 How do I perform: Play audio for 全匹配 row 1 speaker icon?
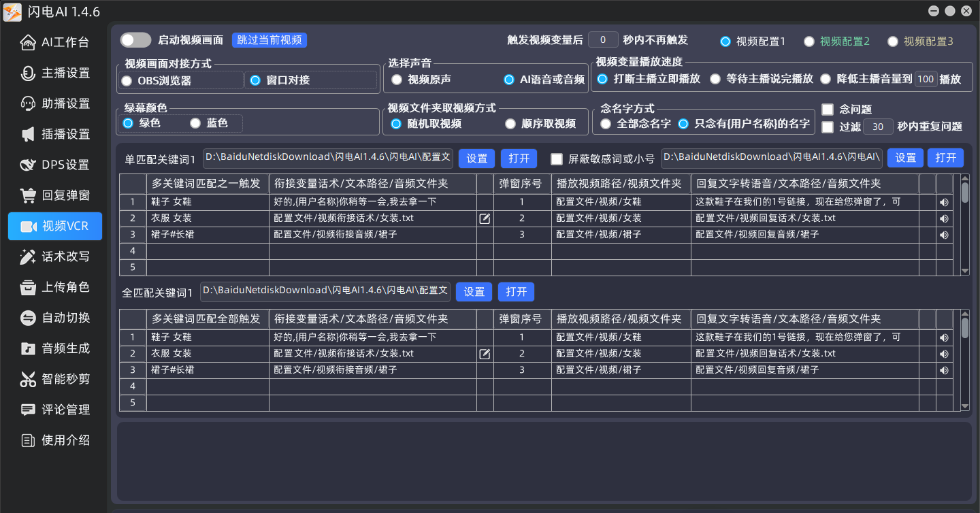(x=944, y=337)
